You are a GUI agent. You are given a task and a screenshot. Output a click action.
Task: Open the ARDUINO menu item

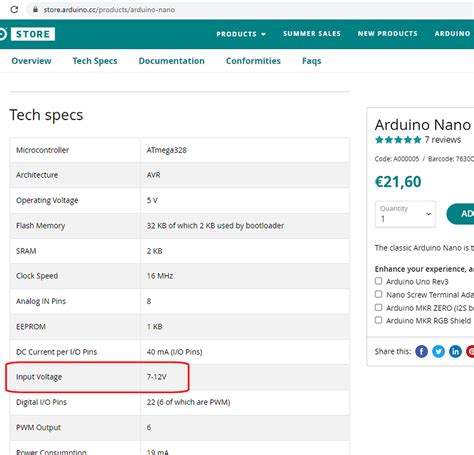[x=452, y=34]
